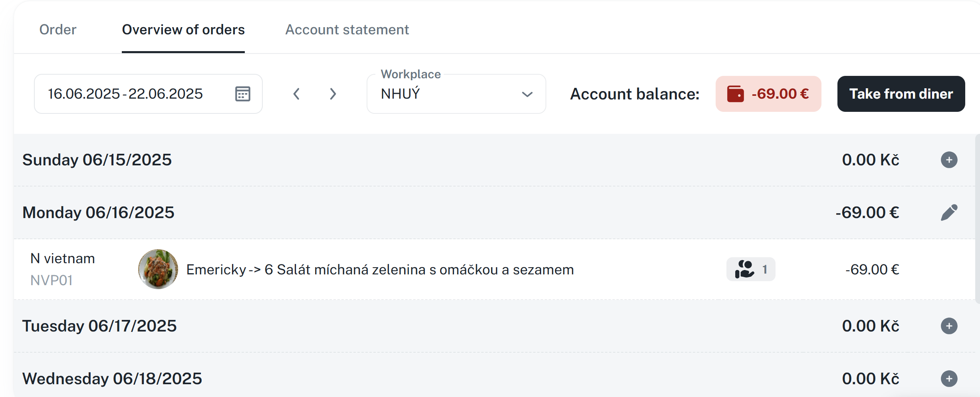This screenshot has height=397, width=980.
Task: Edit Monday 06/16/2025 order with pencil
Action: point(949,212)
